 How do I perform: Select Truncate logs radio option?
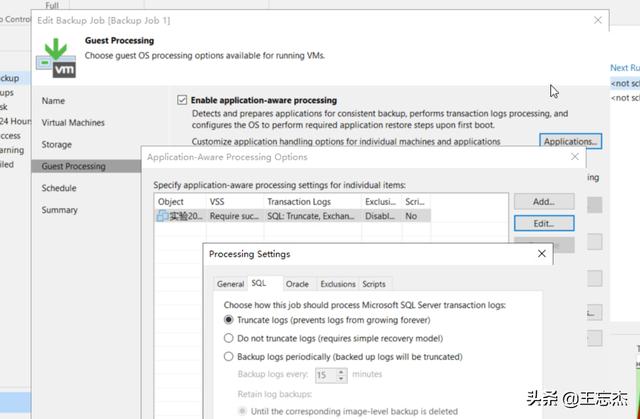coord(229,320)
